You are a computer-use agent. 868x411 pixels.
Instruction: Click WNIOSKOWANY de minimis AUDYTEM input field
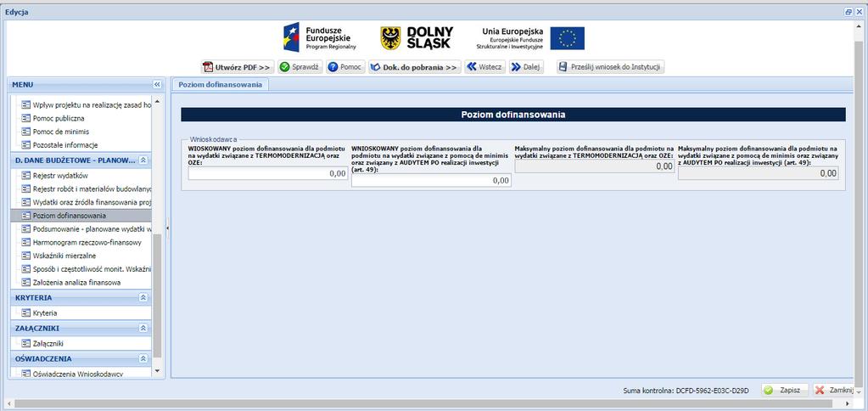pos(431,180)
